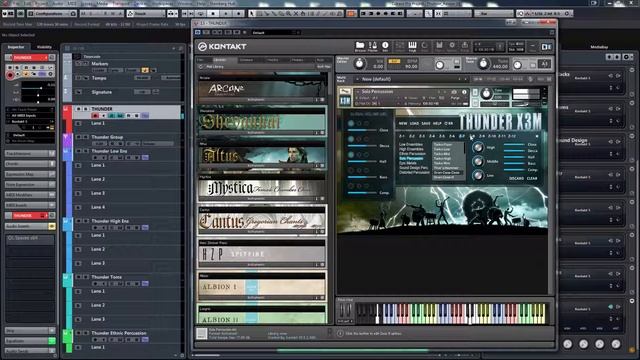Click record enable on THUNDER track
This screenshot has height=360, width=640.
click(95, 116)
